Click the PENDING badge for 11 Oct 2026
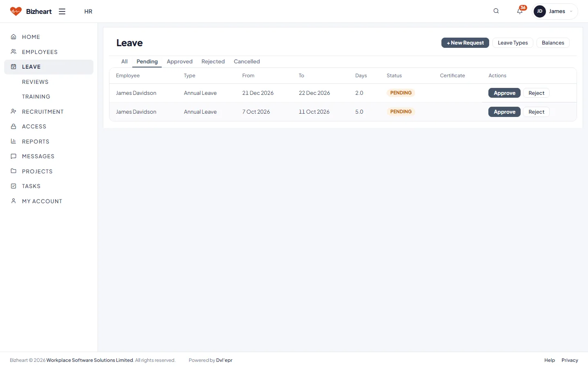This screenshot has height=368, width=588. click(x=401, y=112)
